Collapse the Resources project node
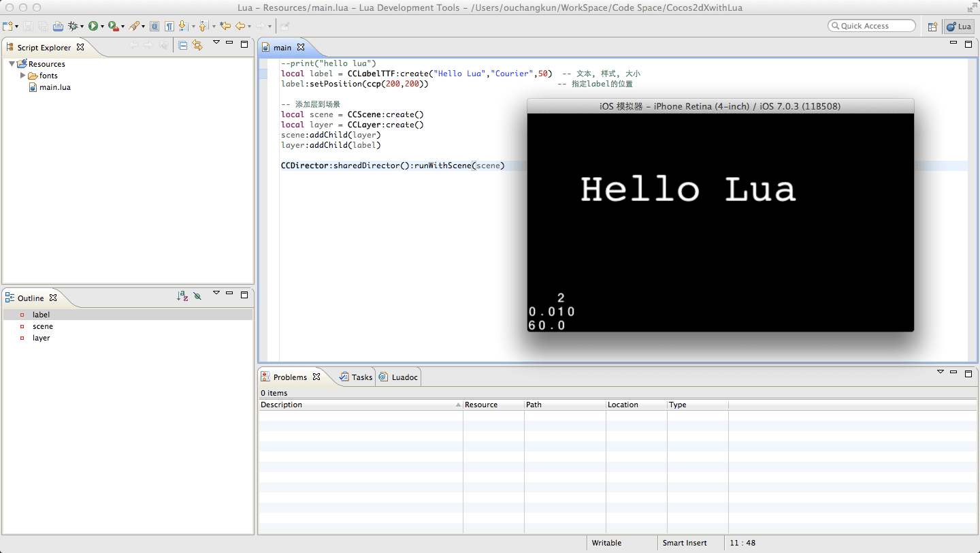The width and height of the screenshot is (980, 553). (12, 64)
